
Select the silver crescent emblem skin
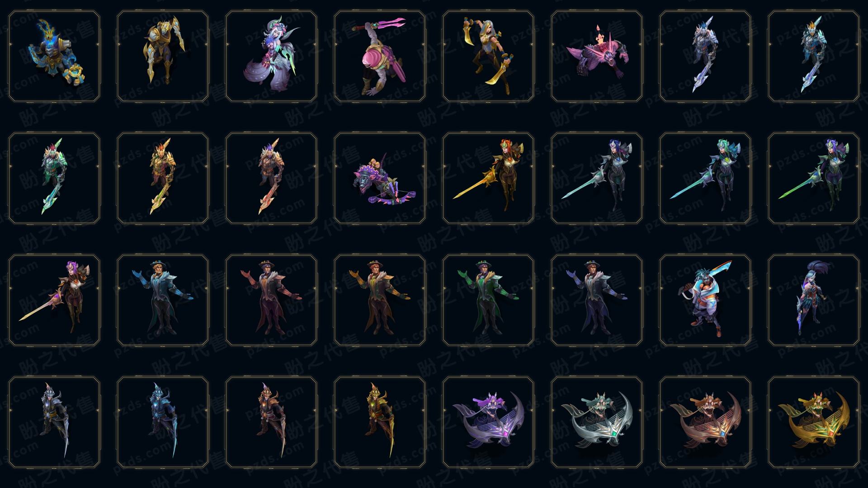click(x=597, y=422)
